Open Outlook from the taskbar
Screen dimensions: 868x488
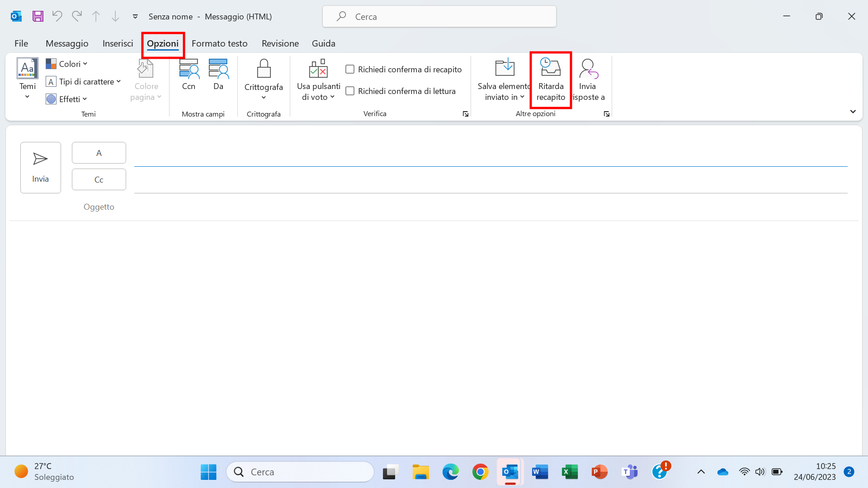[x=509, y=471]
